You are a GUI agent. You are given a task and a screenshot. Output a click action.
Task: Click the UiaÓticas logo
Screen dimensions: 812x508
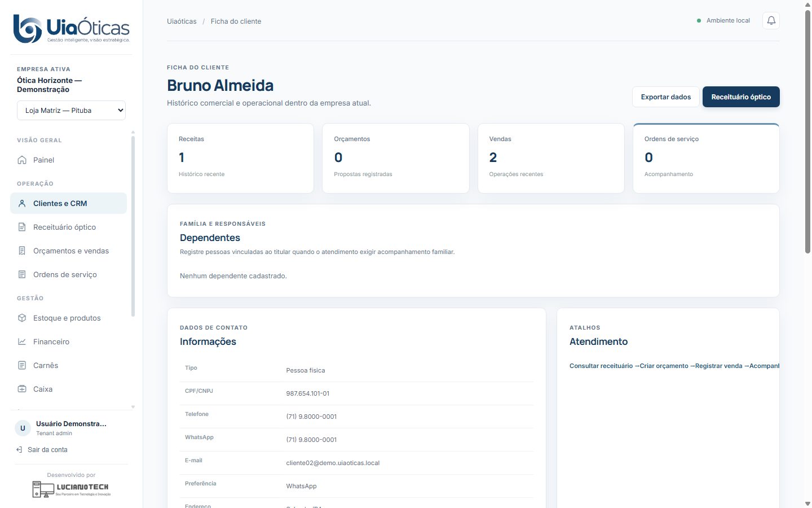click(72, 29)
